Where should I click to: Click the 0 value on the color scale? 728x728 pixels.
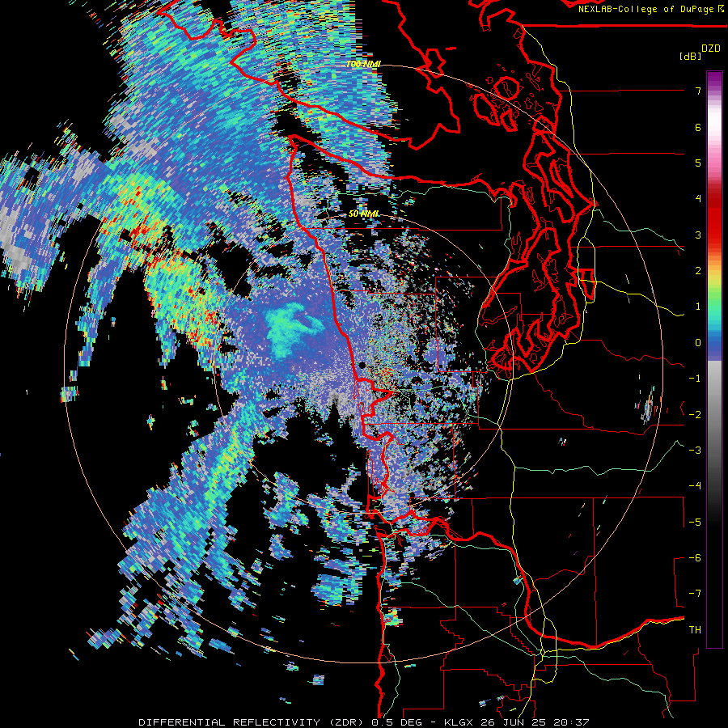click(698, 343)
